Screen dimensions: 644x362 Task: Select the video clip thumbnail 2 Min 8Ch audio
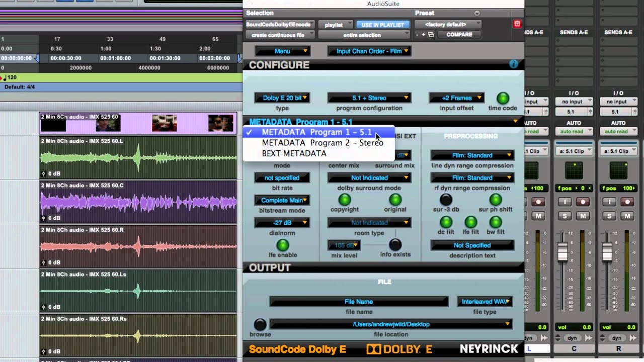coord(138,123)
